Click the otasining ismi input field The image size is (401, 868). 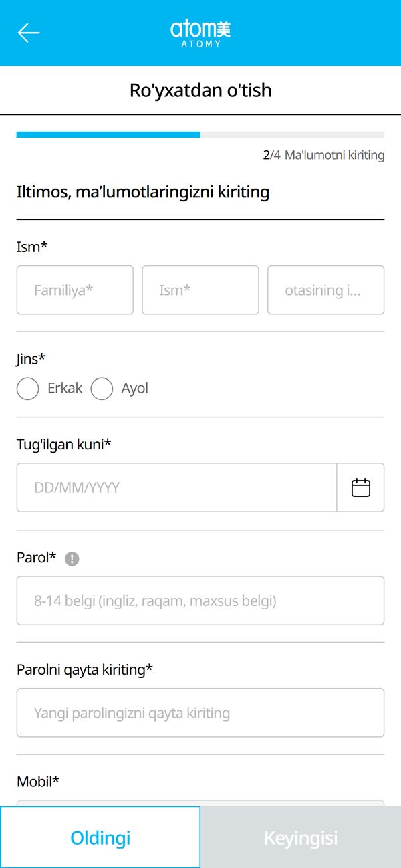(326, 290)
